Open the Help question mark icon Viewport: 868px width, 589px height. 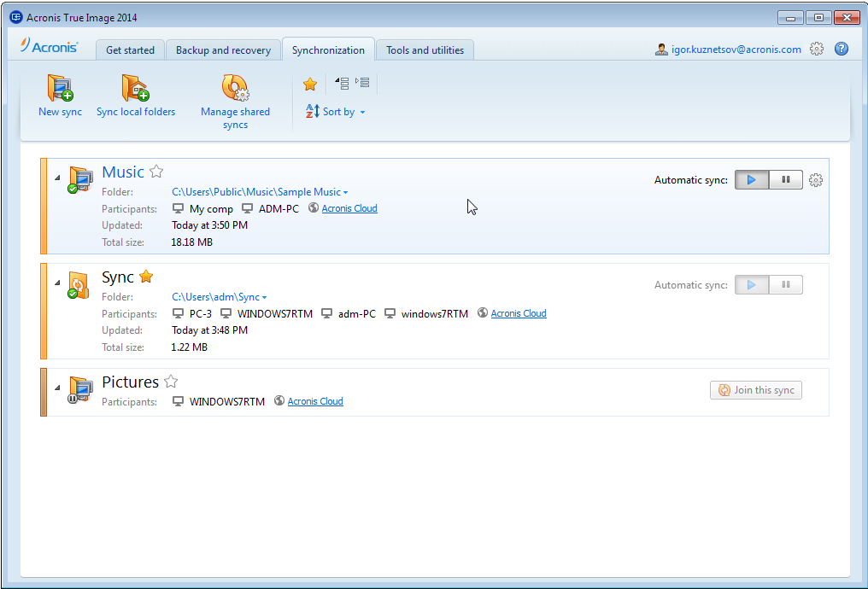coord(842,50)
